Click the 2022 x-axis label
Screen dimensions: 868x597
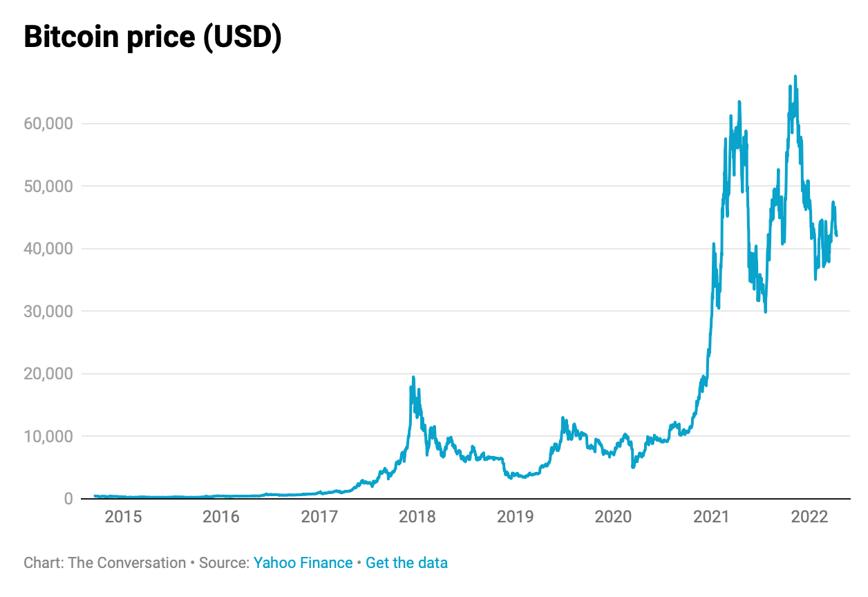(809, 517)
